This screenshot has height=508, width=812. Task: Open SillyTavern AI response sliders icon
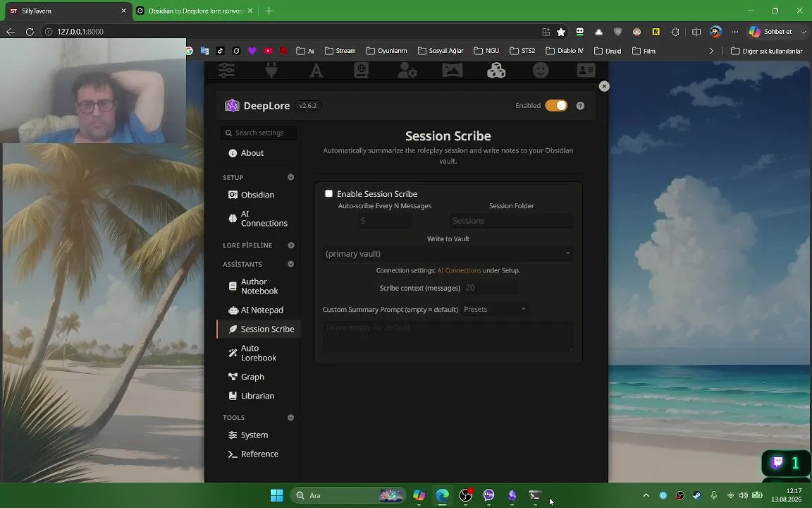pos(226,69)
